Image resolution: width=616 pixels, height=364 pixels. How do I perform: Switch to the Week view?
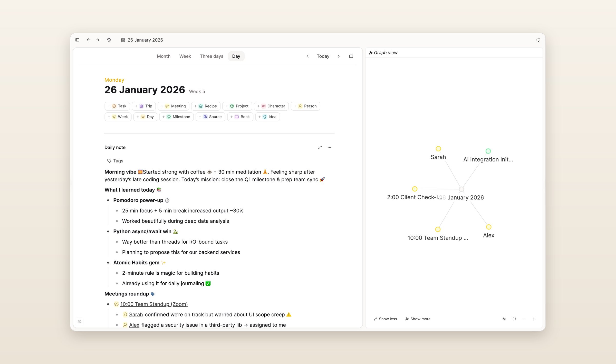click(185, 56)
